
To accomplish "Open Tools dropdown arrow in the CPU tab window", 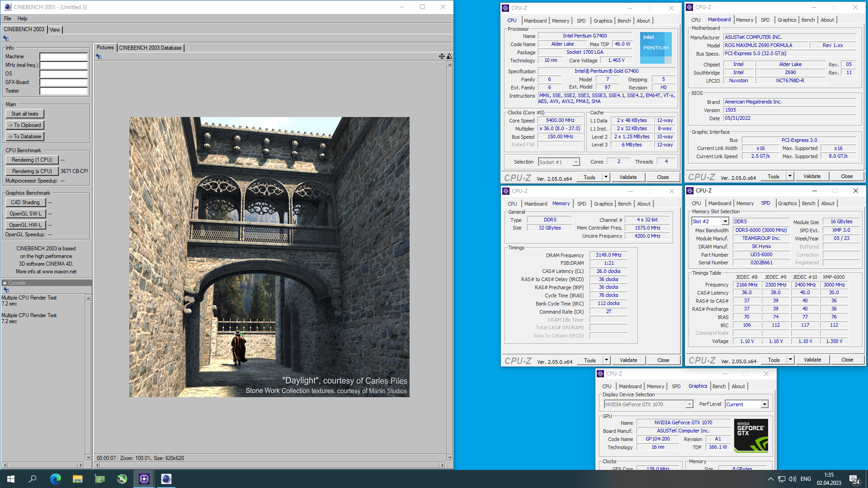I will (606, 177).
